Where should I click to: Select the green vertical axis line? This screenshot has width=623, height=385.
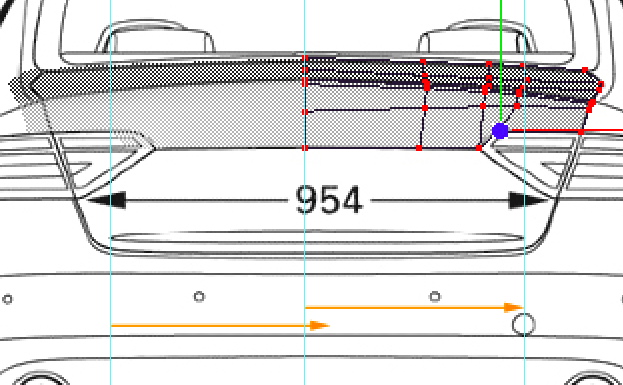pyautogui.click(x=501, y=60)
